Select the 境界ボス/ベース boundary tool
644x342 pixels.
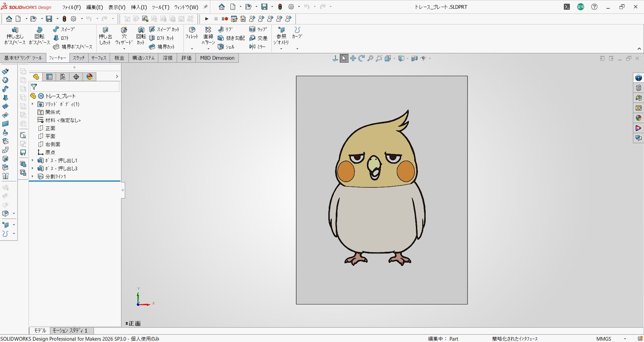point(73,47)
